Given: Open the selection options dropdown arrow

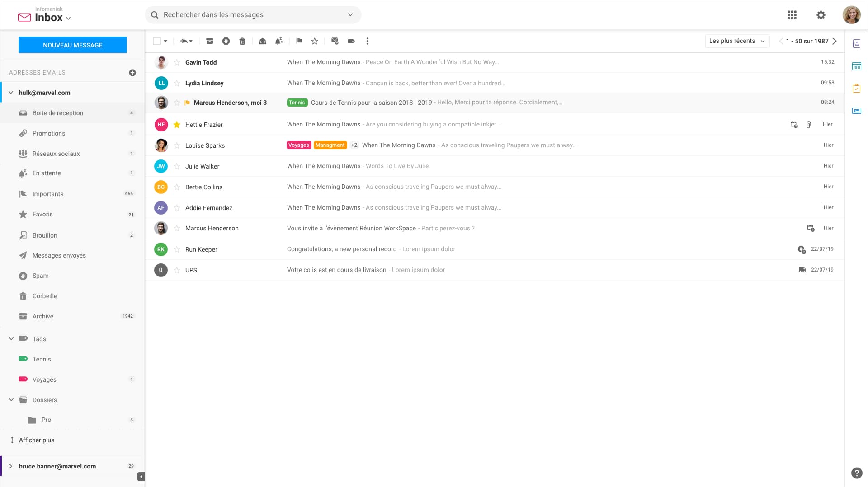Looking at the screenshot, I should 166,41.
